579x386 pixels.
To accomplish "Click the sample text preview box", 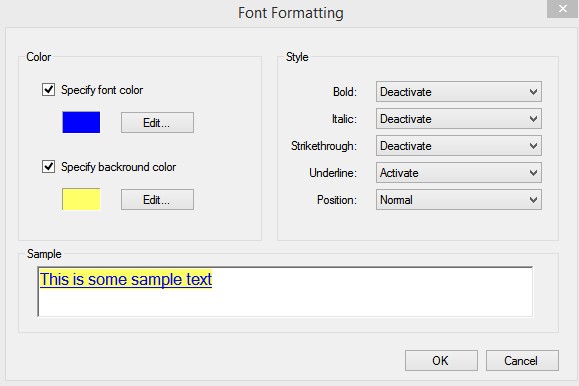I will 285,291.
